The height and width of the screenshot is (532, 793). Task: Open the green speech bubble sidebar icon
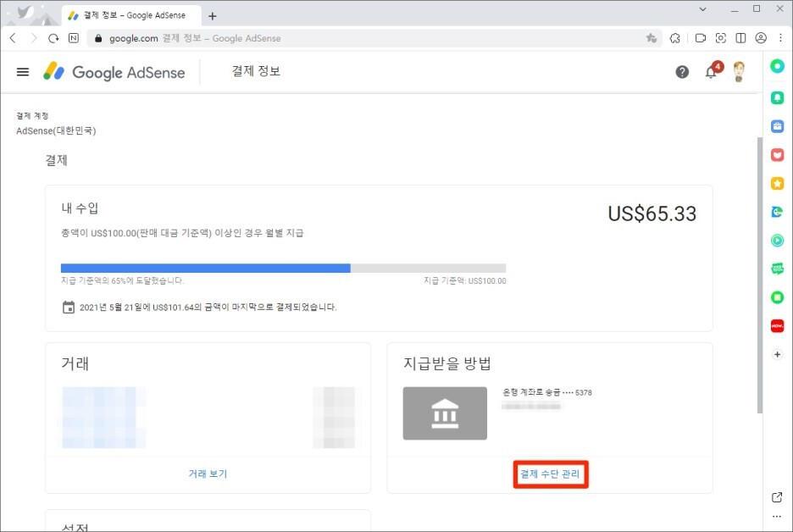pos(777,269)
